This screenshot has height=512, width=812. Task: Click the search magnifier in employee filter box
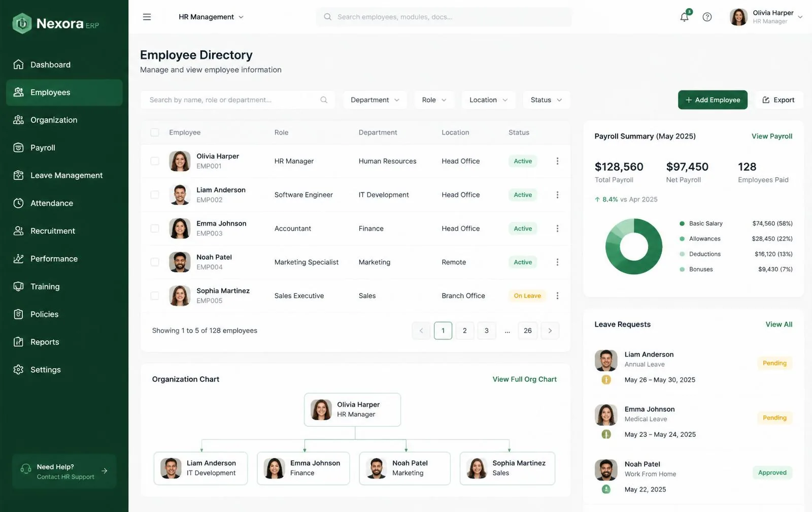(x=324, y=100)
